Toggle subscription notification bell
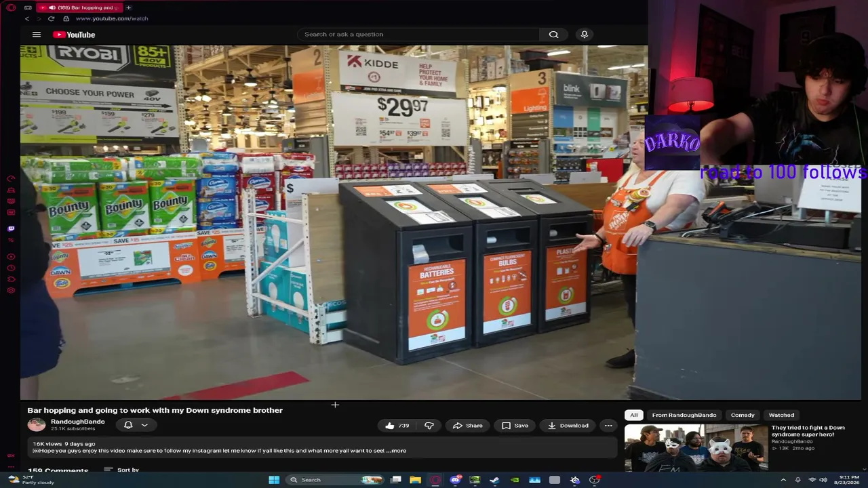868x488 pixels. coord(128,425)
